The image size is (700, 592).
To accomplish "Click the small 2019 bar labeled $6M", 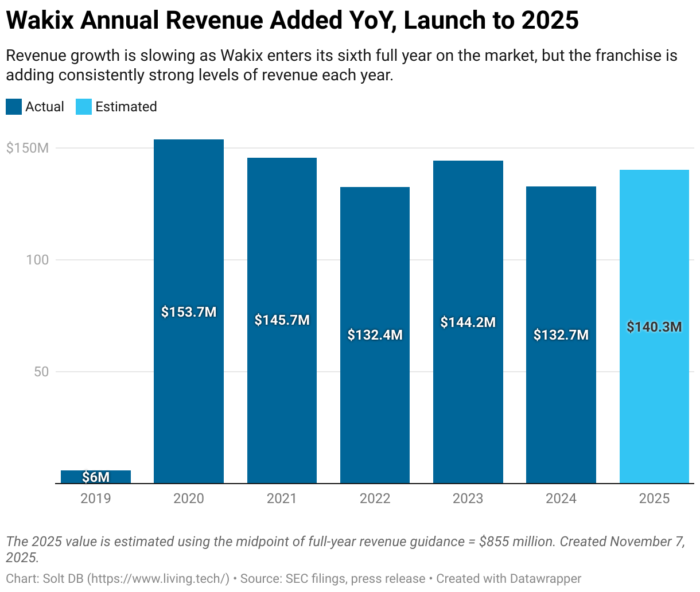I will tap(96, 475).
